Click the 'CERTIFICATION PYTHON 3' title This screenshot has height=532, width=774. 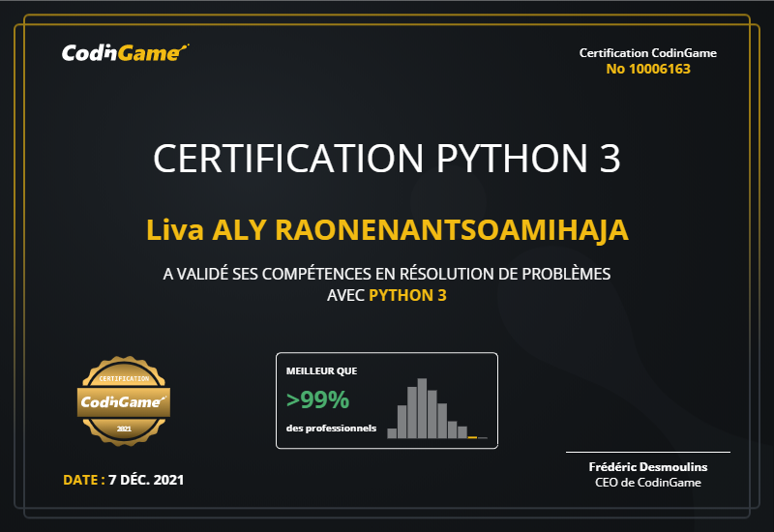tap(387, 159)
